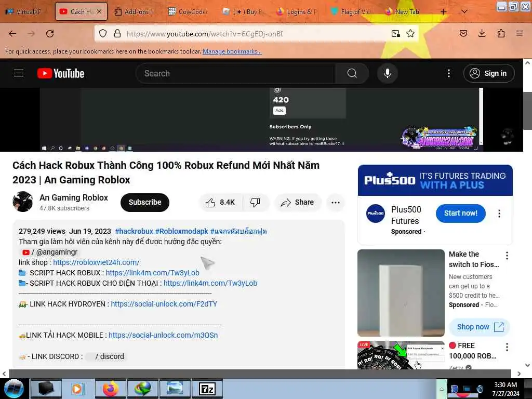Open options for Plus500 ad

point(499,214)
